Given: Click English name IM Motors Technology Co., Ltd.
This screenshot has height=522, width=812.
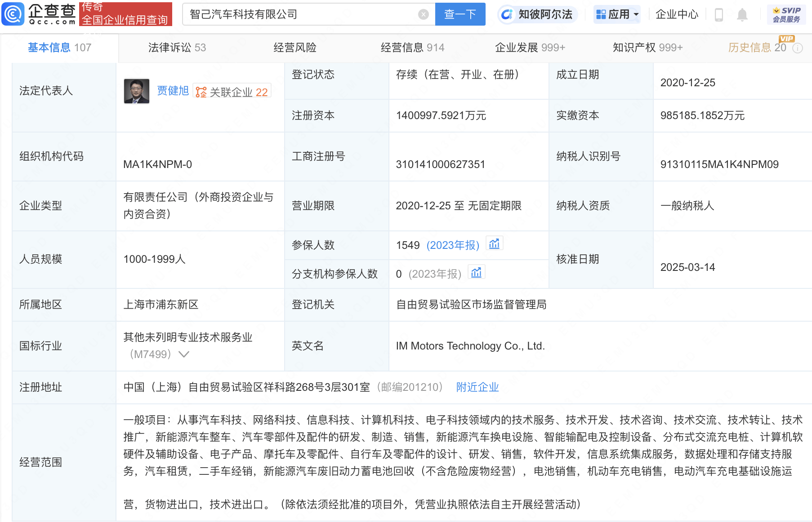Looking at the screenshot, I should tap(470, 346).
